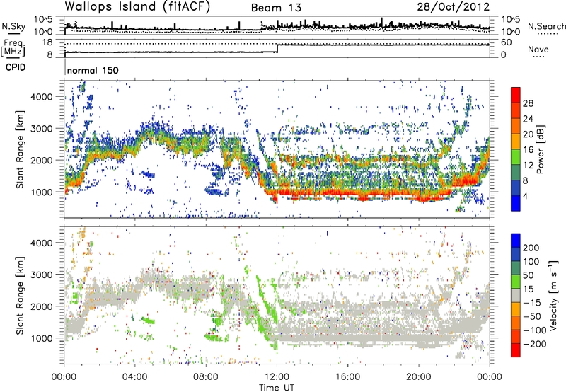This screenshot has height=392, width=566.
Task: Click the '3000' tick on the velocity panel
Action: click(x=42, y=275)
